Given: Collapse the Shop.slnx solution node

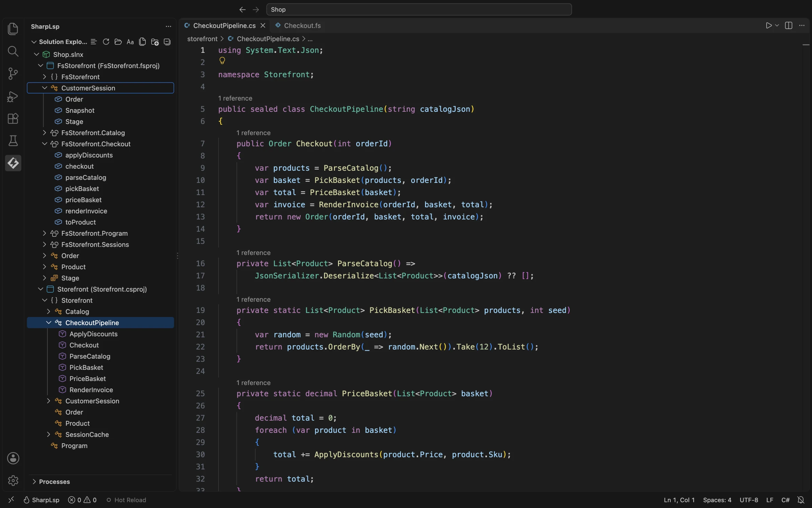Looking at the screenshot, I should click(x=36, y=55).
